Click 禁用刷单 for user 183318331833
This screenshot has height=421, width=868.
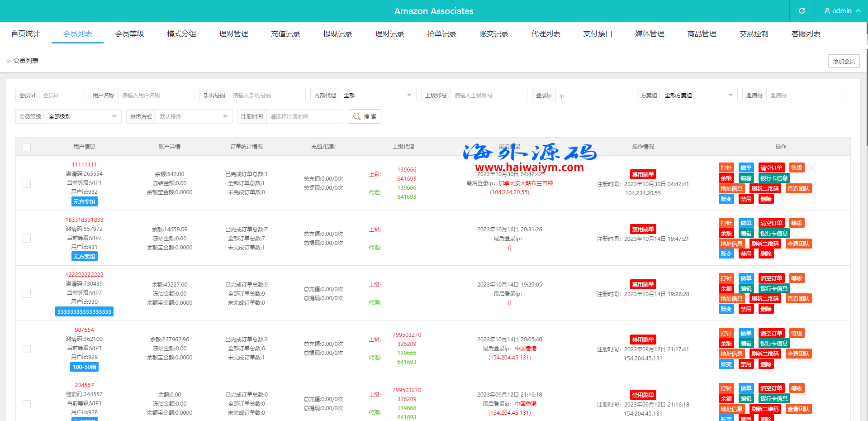(643, 230)
